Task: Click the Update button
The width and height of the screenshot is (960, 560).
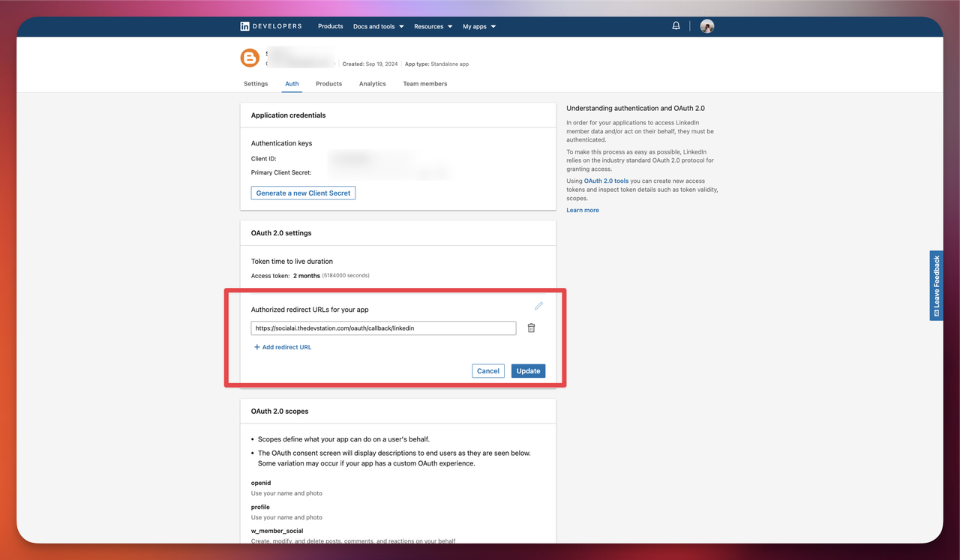Action: pos(528,371)
